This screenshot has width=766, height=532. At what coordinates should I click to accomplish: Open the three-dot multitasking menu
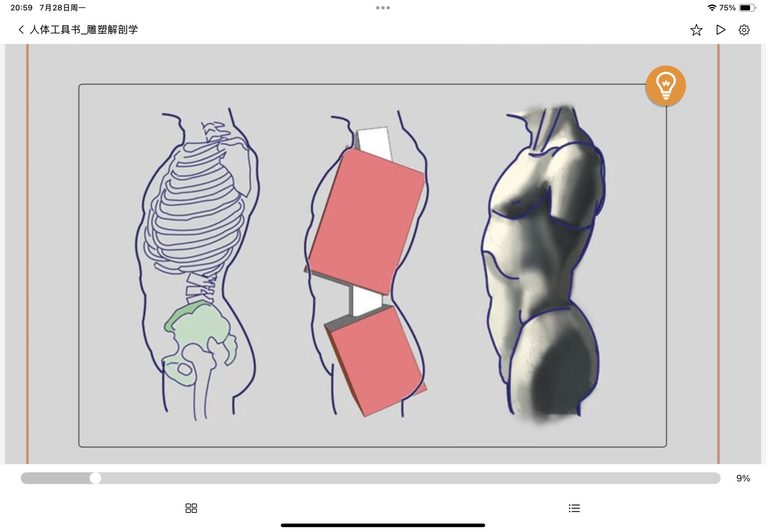coord(383,8)
